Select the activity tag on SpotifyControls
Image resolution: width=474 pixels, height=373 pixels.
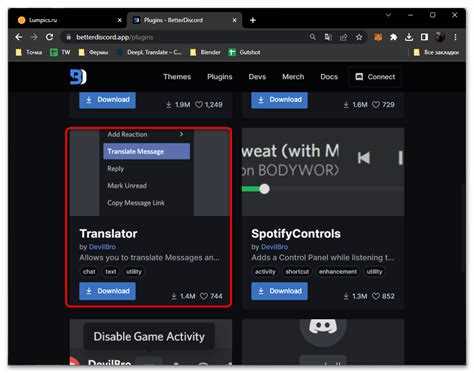pos(265,272)
